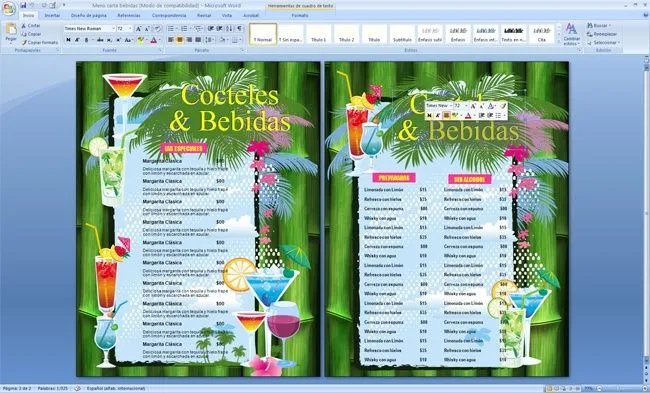Open Fuente dialog launcher
650x393 pixels.
161,50
